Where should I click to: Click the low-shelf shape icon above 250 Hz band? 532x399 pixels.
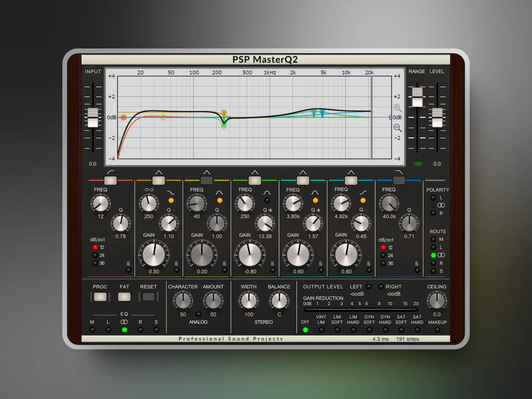click(x=171, y=193)
